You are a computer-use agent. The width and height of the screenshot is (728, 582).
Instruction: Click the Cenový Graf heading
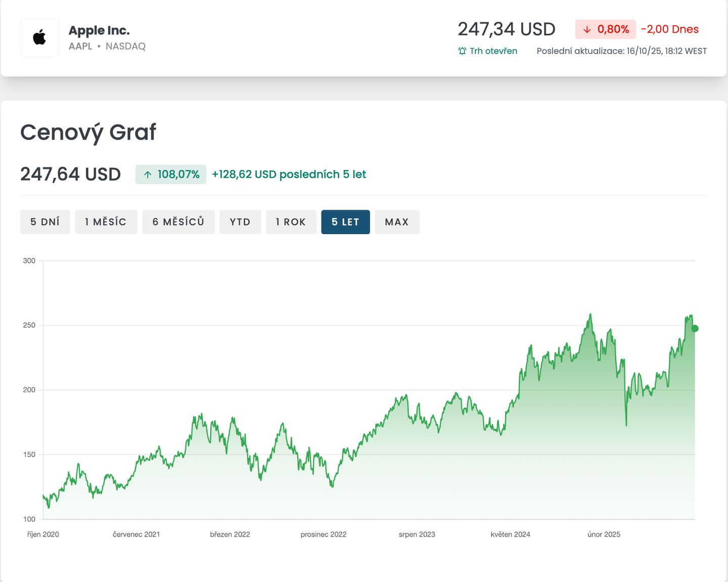(x=88, y=132)
